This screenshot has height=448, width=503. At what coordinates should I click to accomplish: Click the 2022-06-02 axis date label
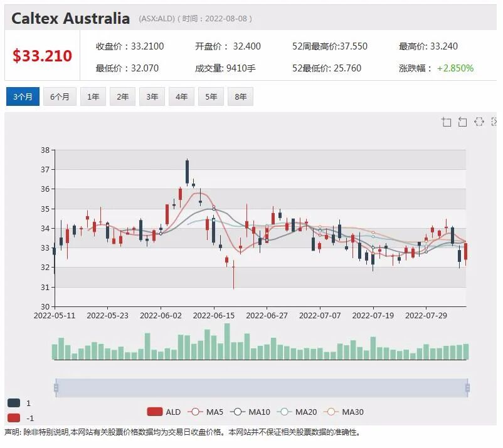pyautogui.click(x=161, y=316)
